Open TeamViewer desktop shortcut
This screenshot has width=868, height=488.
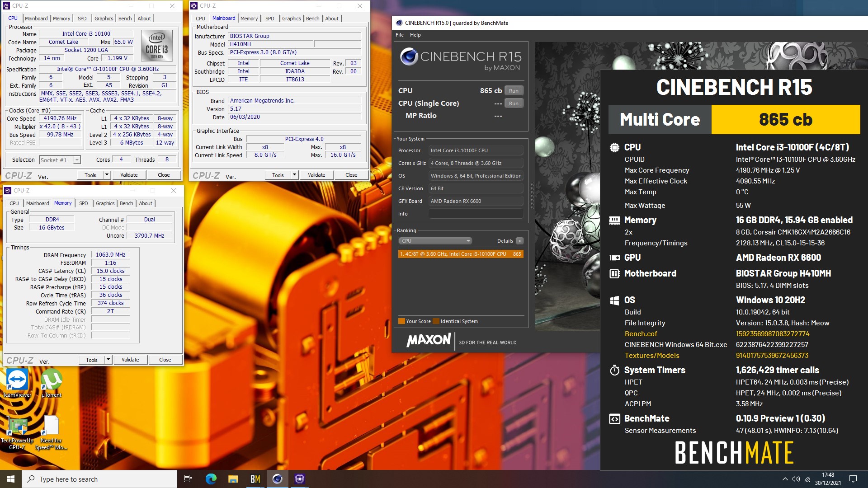pyautogui.click(x=17, y=383)
